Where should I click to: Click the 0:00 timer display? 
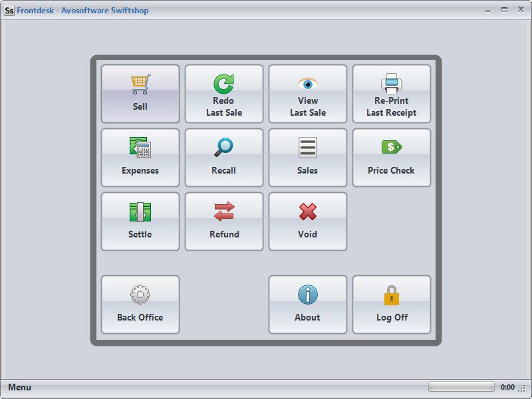tap(507, 386)
